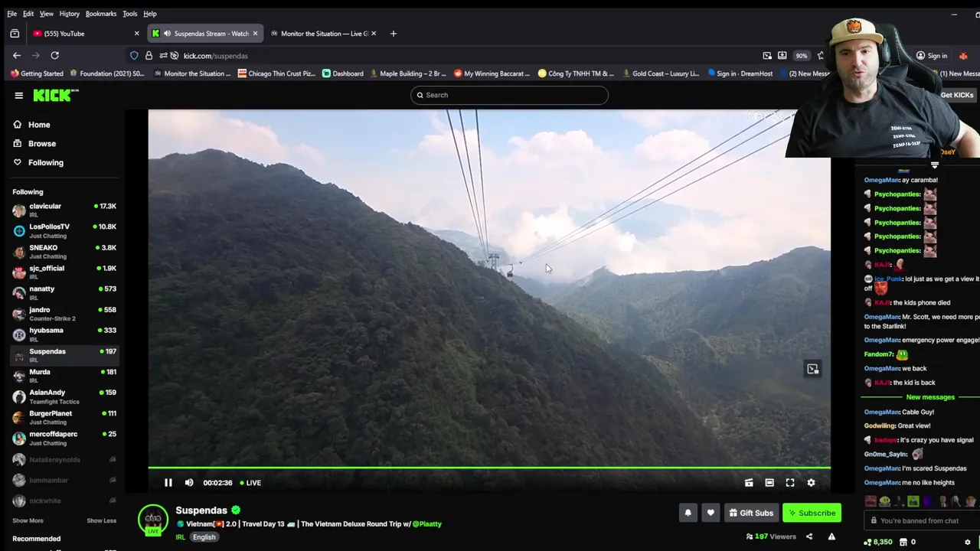Open a new browser tab
This screenshot has height=551, width=980.
click(394, 34)
